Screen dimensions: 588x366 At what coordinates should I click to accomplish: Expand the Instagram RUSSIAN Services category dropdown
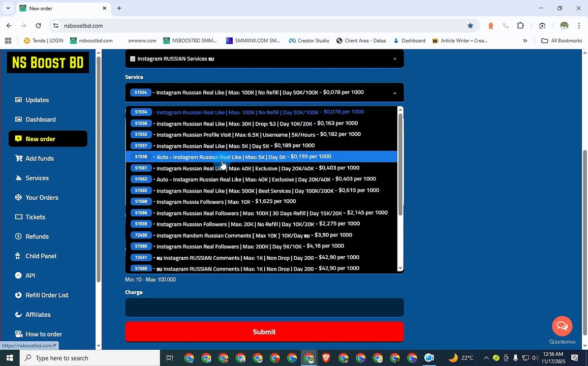pos(264,59)
